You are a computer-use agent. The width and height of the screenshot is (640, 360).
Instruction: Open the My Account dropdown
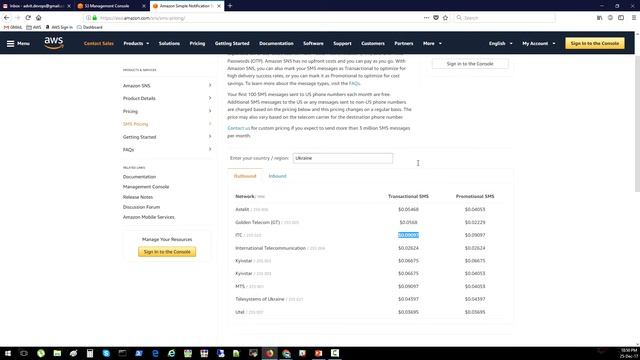tap(538, 43)
